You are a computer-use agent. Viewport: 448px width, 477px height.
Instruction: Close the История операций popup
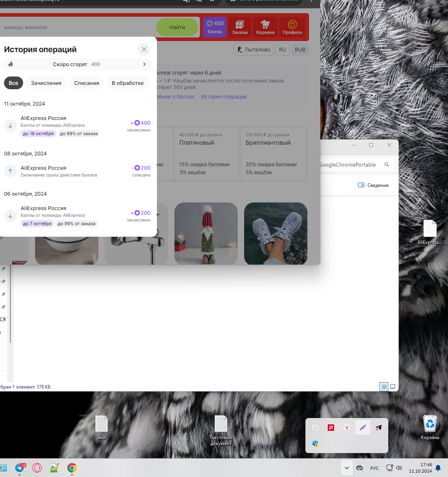[144, 49]
